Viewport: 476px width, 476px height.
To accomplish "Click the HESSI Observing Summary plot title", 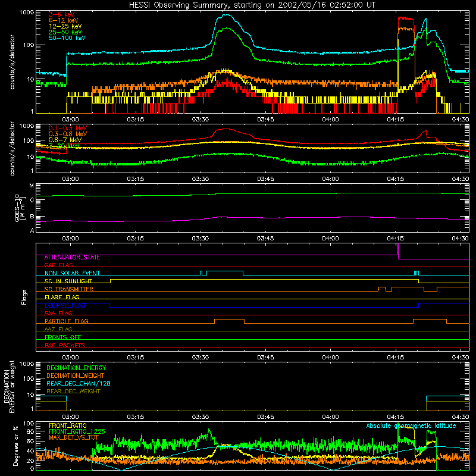I will 252,5.
